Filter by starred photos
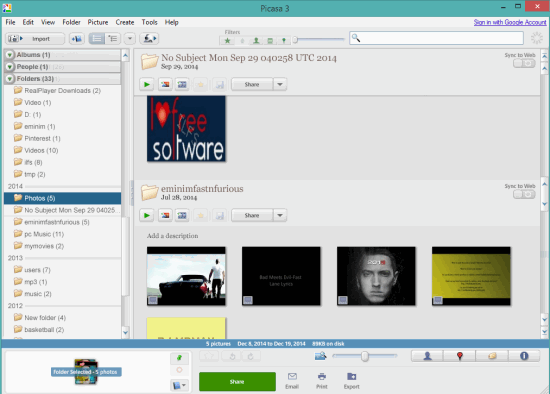 coord(227,41)
